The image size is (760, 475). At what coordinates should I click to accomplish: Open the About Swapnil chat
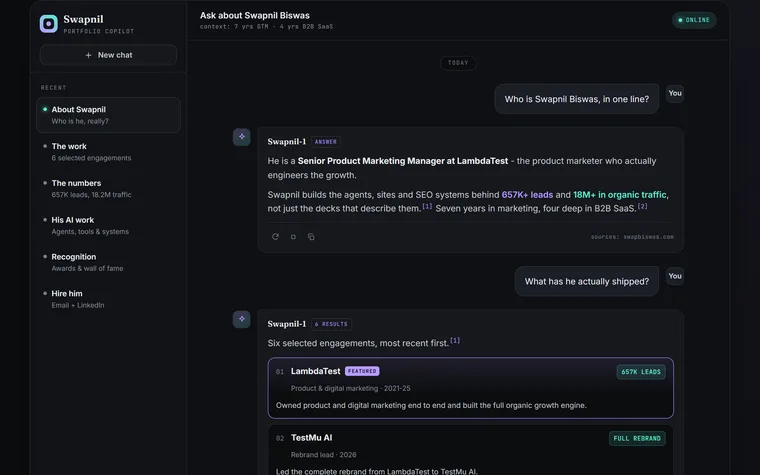(x=108, y=115)
